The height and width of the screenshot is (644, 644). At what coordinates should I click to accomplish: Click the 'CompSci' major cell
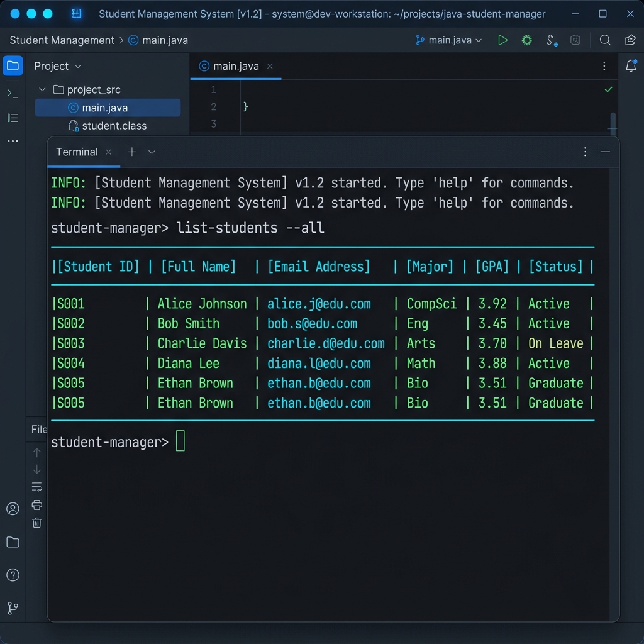[x=431, y=304]
